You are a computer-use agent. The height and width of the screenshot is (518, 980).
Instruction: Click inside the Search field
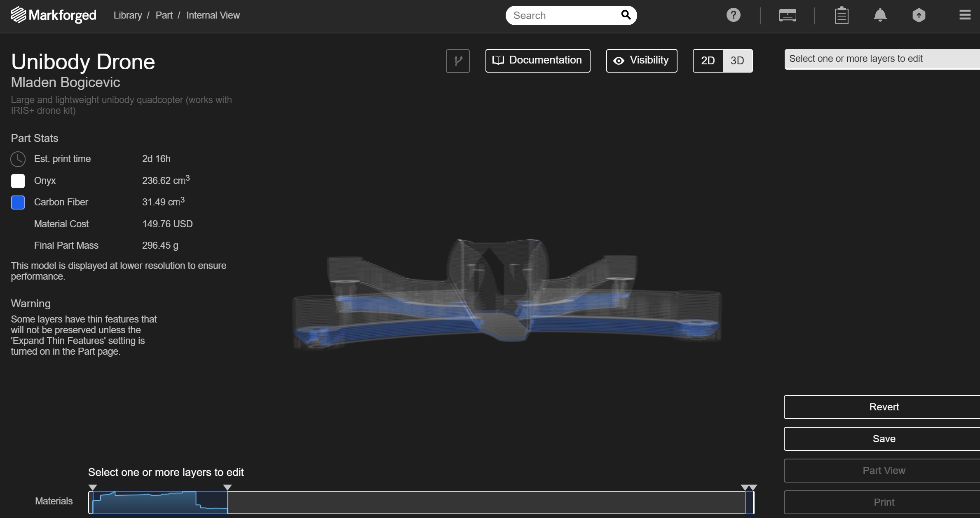pyautogui.click(x=563, y=16)
